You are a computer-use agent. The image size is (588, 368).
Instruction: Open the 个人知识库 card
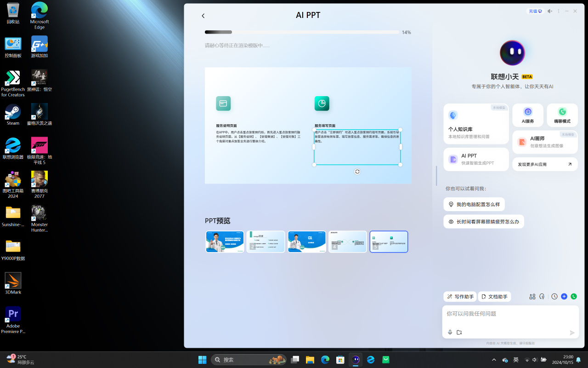(x=476, y=124)
